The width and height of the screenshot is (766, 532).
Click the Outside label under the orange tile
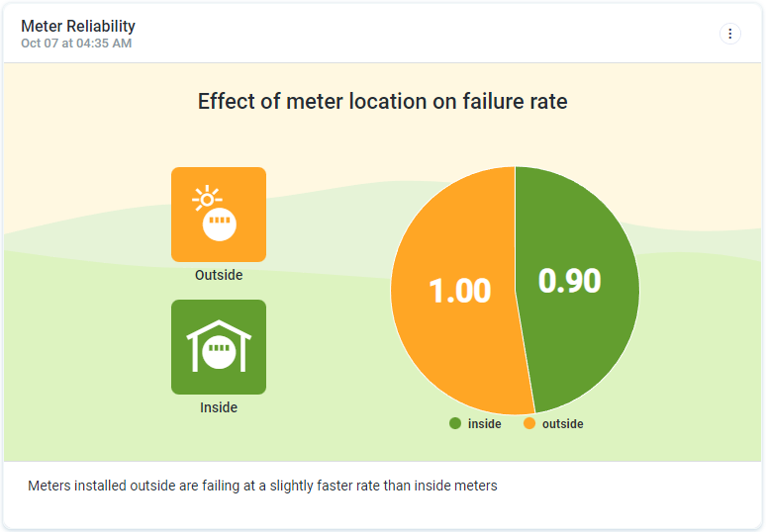[219, 275]
